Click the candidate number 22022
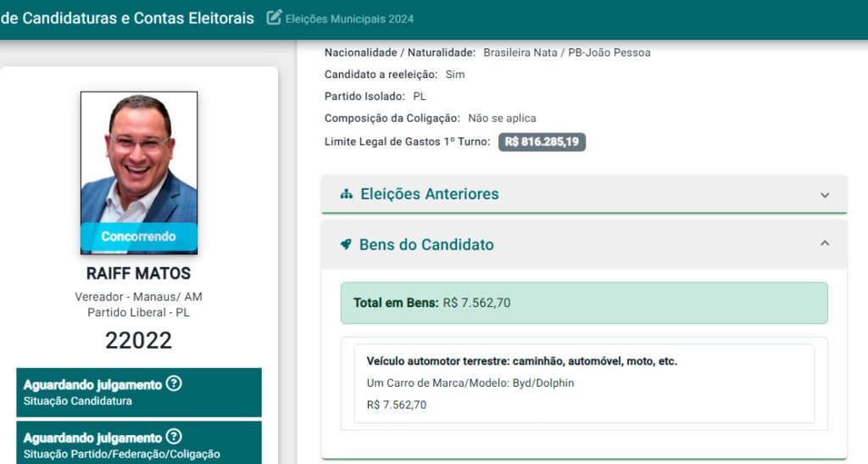 pyautogui.click(x=139, y=340)
